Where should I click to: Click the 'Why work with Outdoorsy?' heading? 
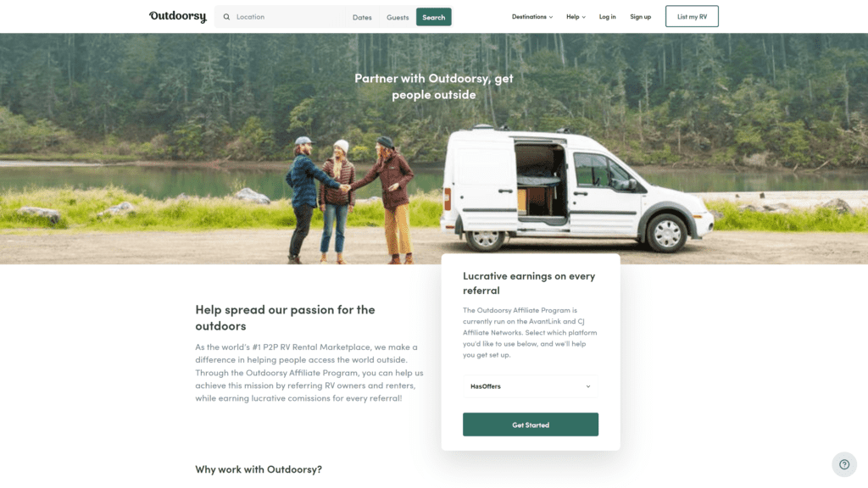(259, 469)
